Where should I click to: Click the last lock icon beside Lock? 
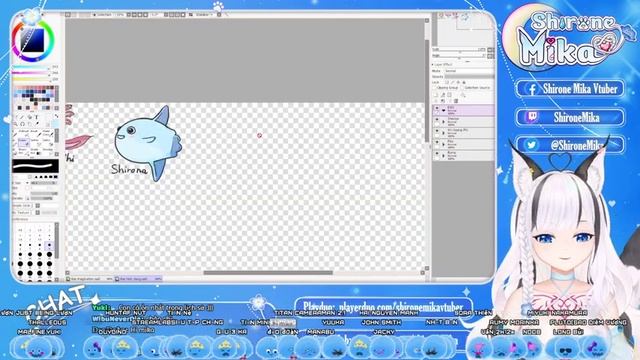[x=464, y=82]
